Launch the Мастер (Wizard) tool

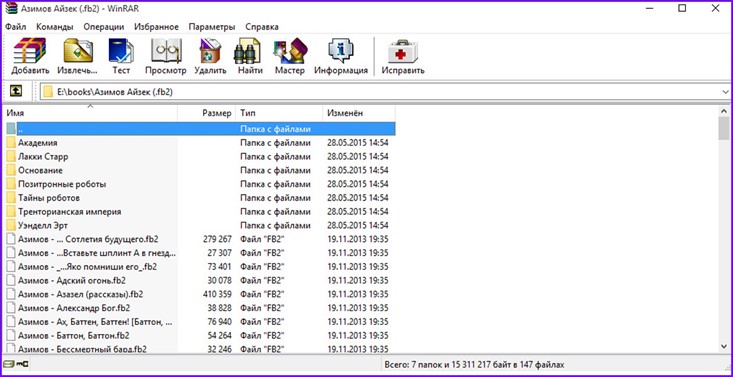click(289, 56)
